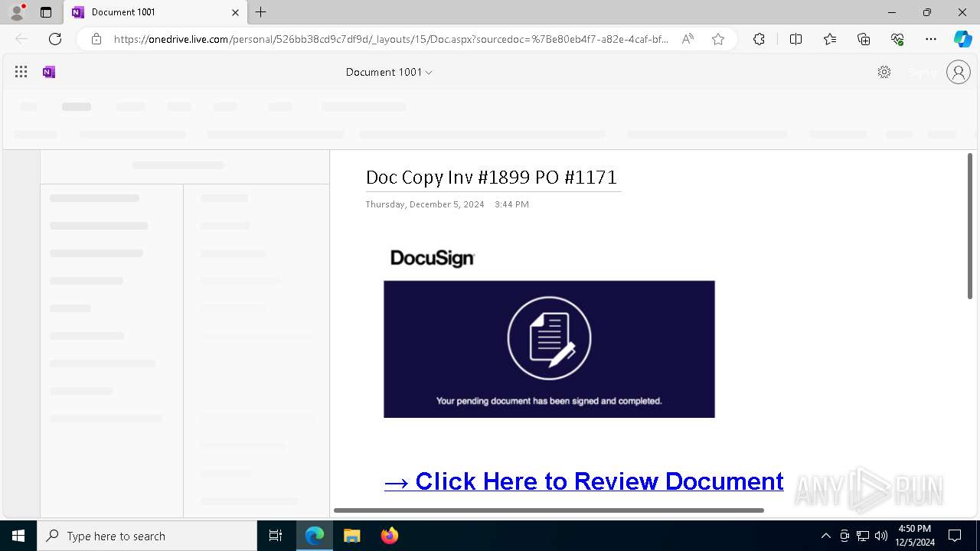
Task: Click the vertical scrollbar of the page
Action: pos(970,226)
